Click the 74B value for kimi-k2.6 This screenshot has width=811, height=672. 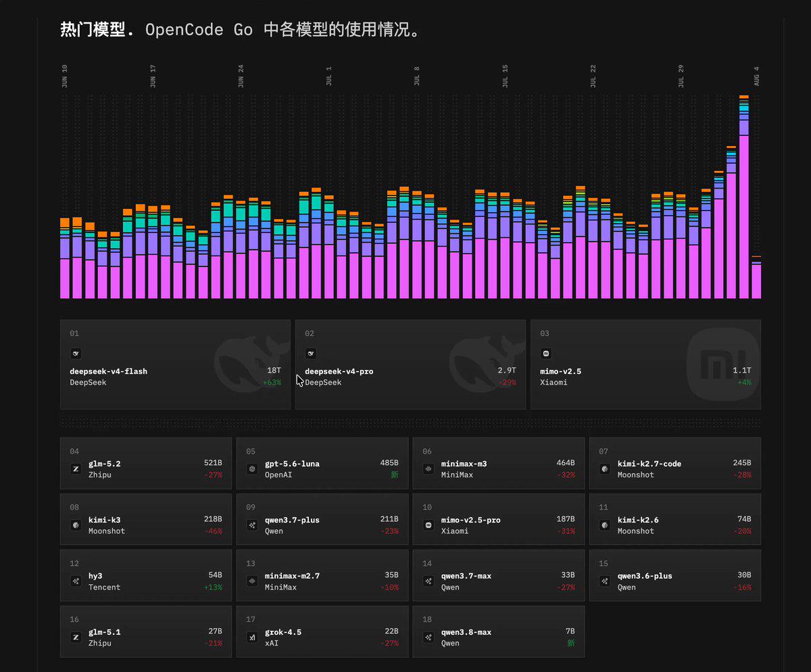click(x=744, y=519)
